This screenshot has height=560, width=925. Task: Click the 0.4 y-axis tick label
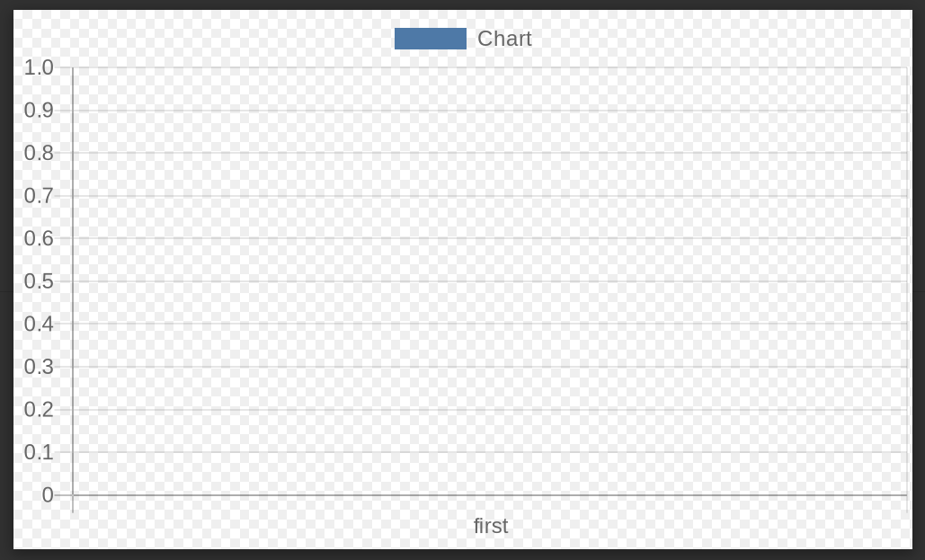[x=39, y=324]
